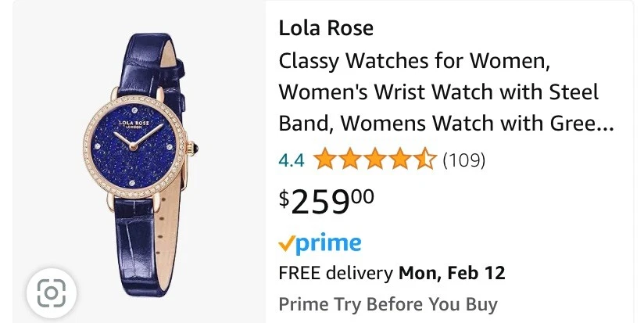
Task: Click the 4.4 rating number
Action: click(292, 161)
